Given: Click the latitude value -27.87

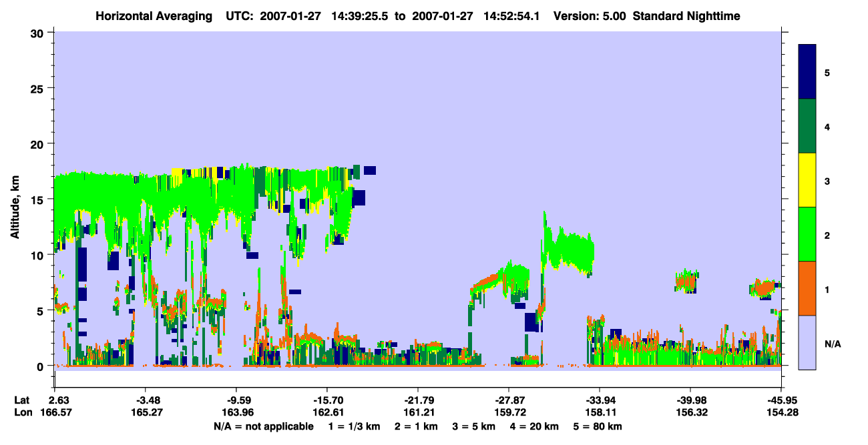Looking at the screenshot, I should 509,400.
